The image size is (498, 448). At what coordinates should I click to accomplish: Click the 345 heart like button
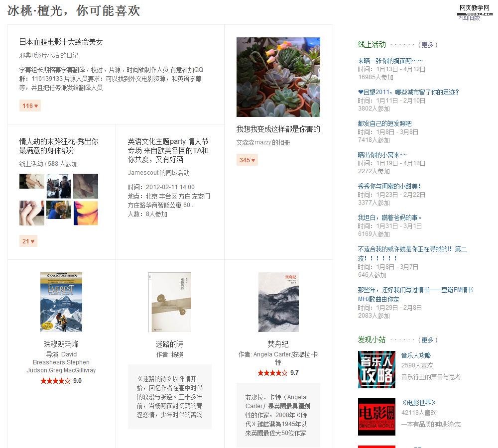coord(247,160)
